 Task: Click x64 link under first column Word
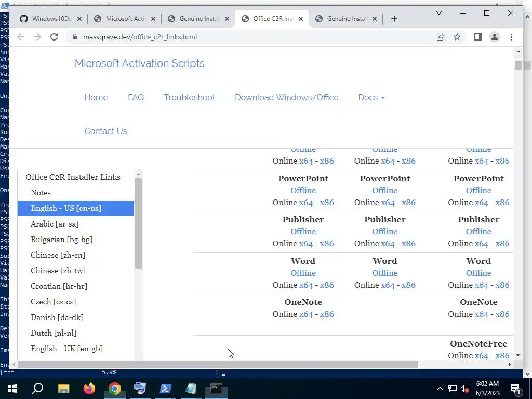click(305, 285)
